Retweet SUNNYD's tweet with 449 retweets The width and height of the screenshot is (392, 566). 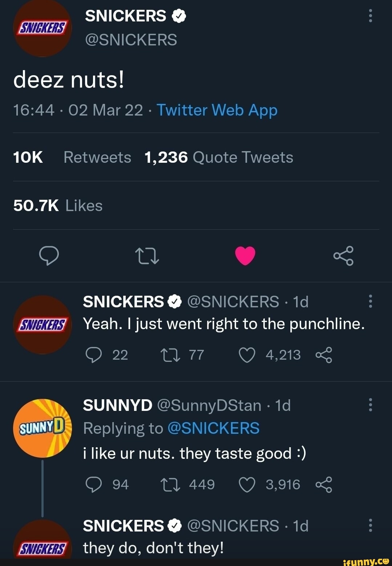click(170, 485)
